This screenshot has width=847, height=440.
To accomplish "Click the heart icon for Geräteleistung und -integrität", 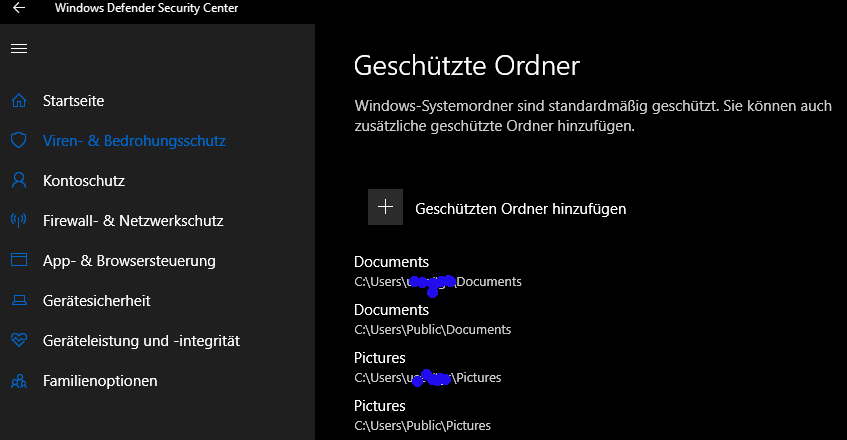I will tap(18, 341).
